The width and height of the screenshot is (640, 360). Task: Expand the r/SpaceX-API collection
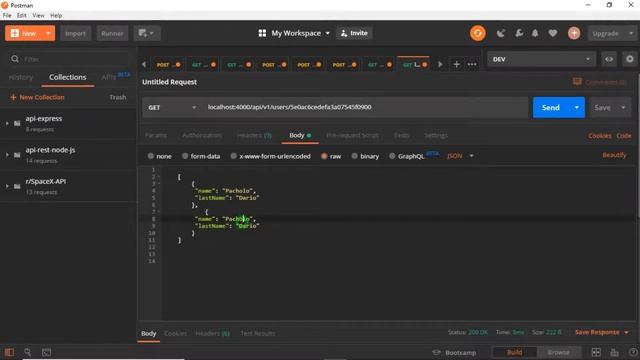coord(7,186)
